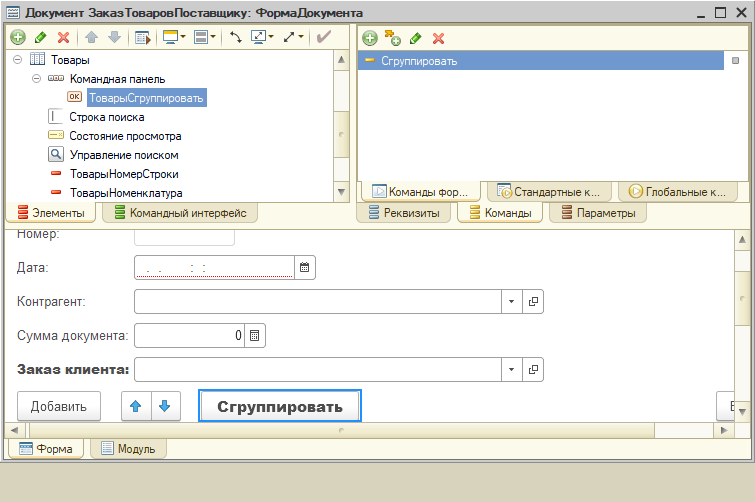Click the red delete icon in elements toolbar

tap(64, 37)
